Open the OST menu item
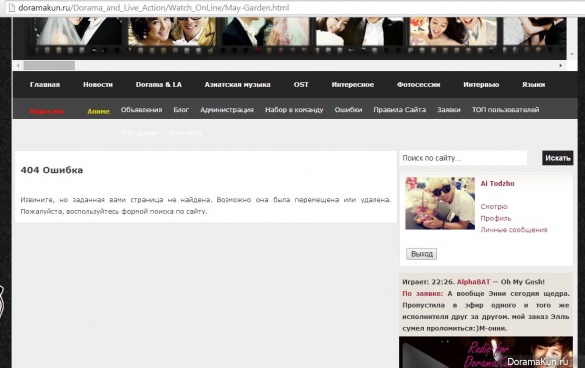Screen dimensions: 585x368 [x=301, y=85]
